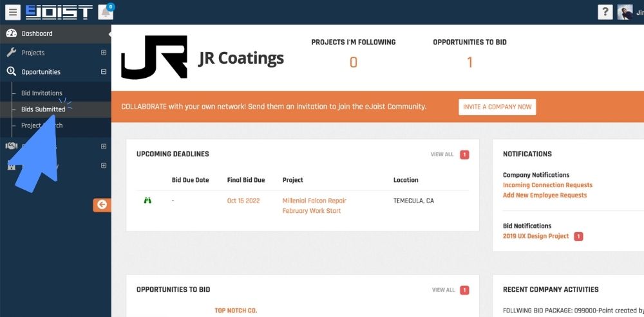644x317 pixels.
Task: Open Bid Invitations submenu item
Action: tap(42, 93)
